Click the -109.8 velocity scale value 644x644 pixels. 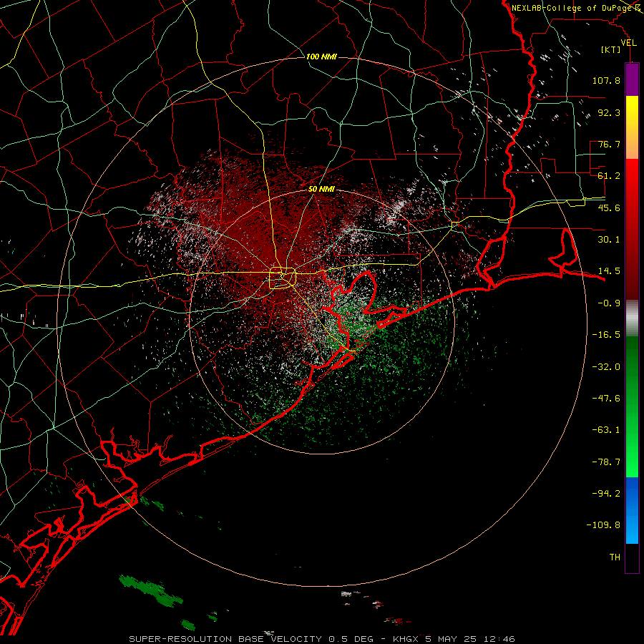(603, 525)
